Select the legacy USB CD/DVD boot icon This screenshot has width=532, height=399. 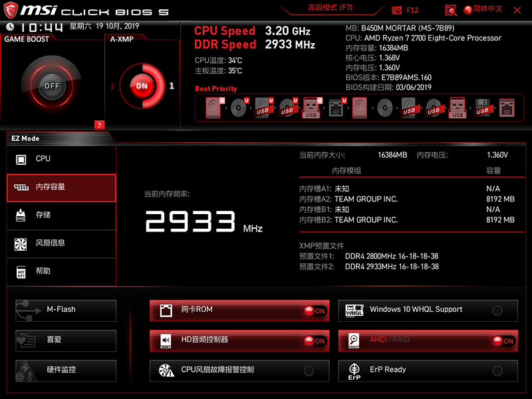click(x=434, y=108)
